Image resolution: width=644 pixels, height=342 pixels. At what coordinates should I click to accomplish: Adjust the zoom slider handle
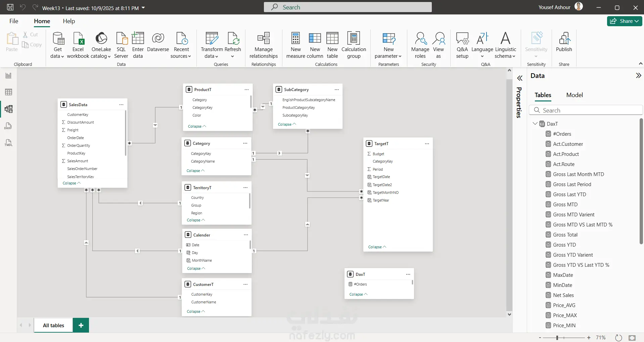[x=557, y=338]
